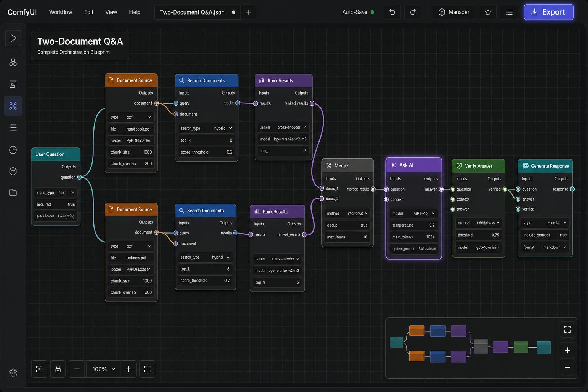Enter fullscreen from bottom toolbar

(x=147, y=369)
